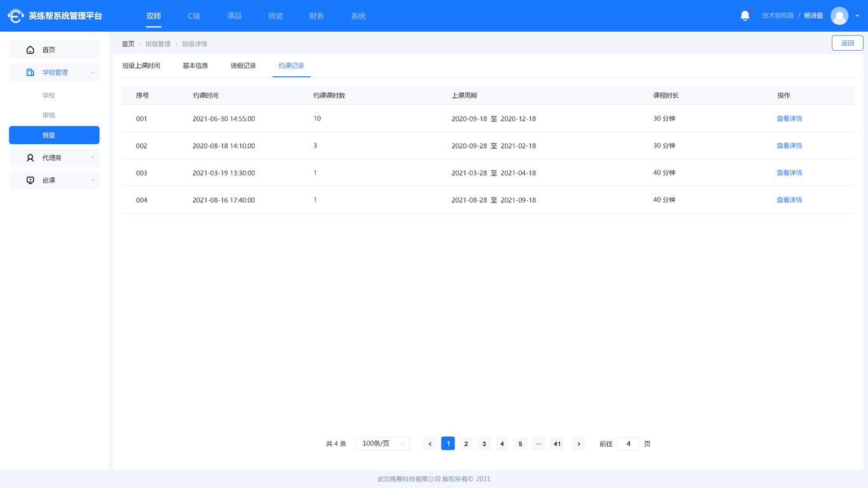Click 班级详情 breadcrumb text
The width and height of the screenshot is (868, 488).
[x=194, y=44]
